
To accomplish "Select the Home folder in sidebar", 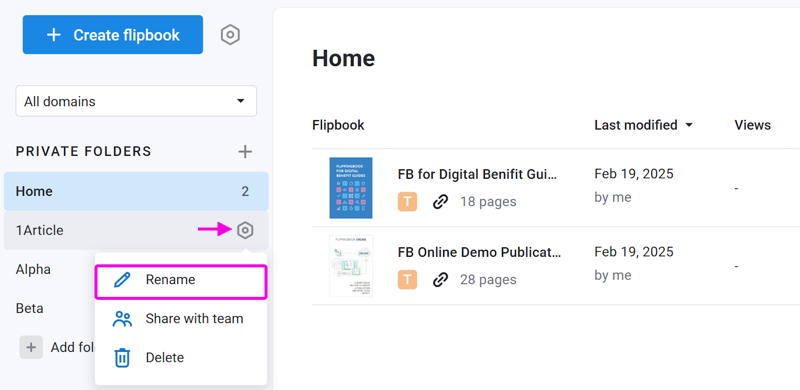I will click(136, 191).
